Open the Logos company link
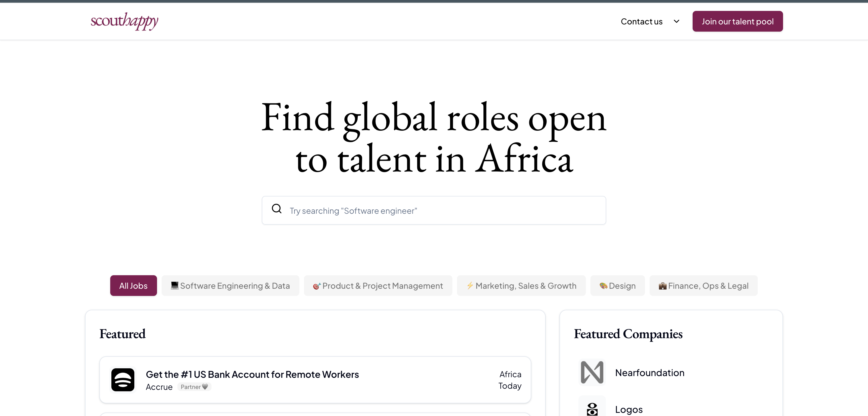The width and height of the screenshot is (868, 416). (x=629, y=409)
